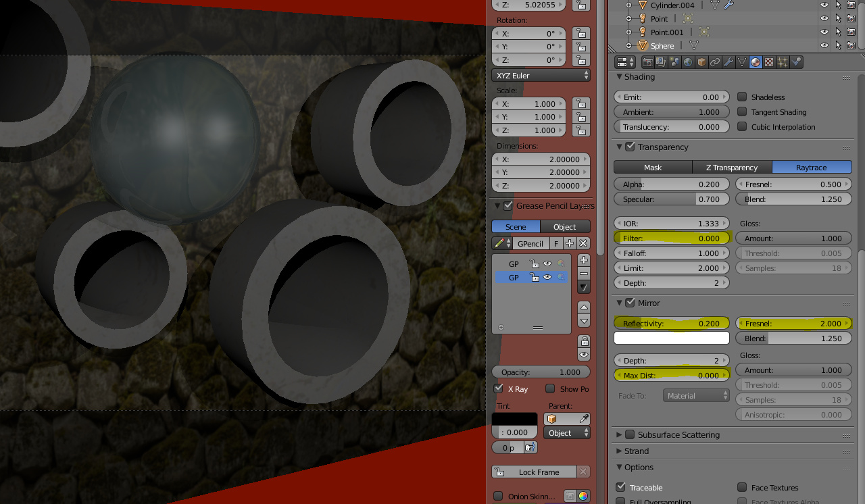The image size is (865, 504).
Task: Click the wrench modifier icon on Cylinder.004 row
Action: coord(728,5)
